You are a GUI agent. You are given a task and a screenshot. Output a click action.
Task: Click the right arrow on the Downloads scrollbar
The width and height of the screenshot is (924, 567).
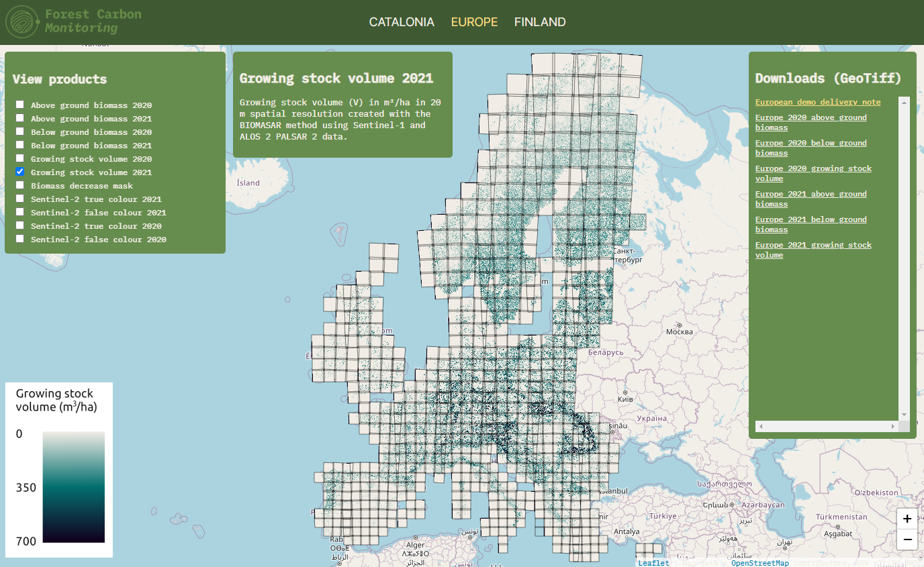(x=892, y=426)
